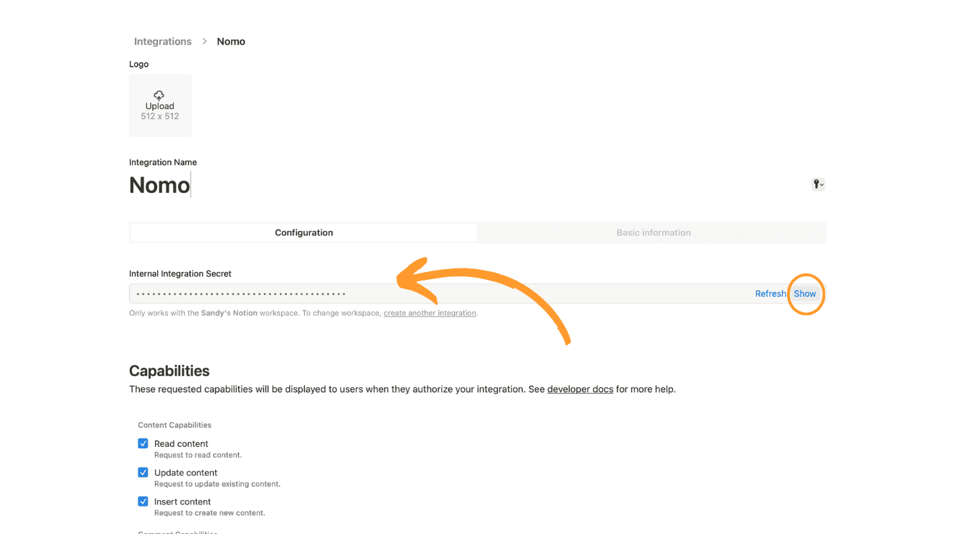Open the create another integration link

pyautogui.click(x=430, y=314)
